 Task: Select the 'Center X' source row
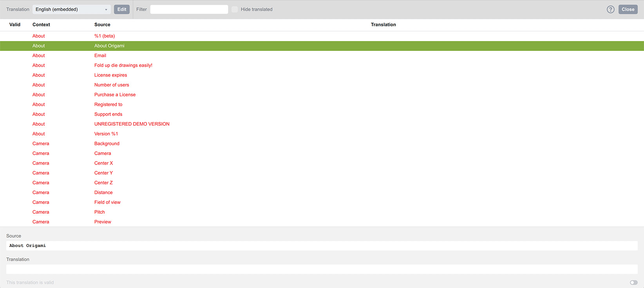point(103,163)
